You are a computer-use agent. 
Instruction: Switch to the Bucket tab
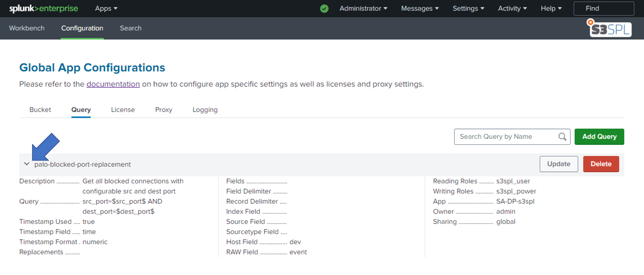40,110
